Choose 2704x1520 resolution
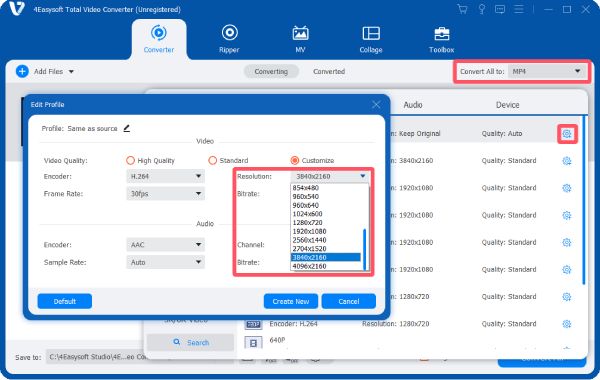600x380 pixels. [x=309, y=249]
